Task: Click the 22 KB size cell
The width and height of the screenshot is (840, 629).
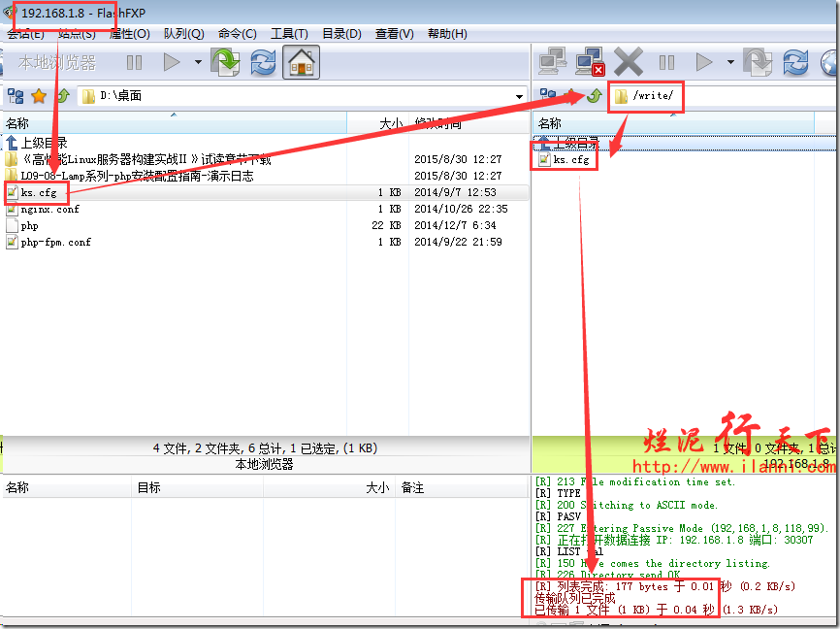Action: click(386, 226)
